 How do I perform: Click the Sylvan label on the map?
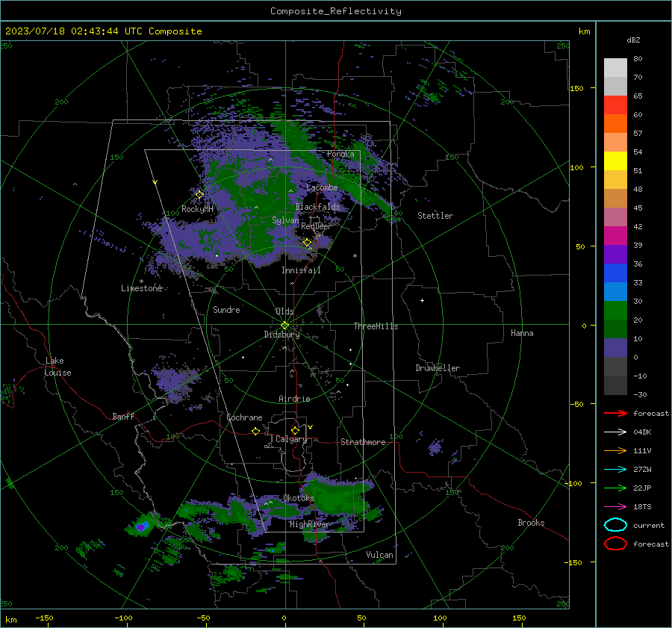point(285,220)
